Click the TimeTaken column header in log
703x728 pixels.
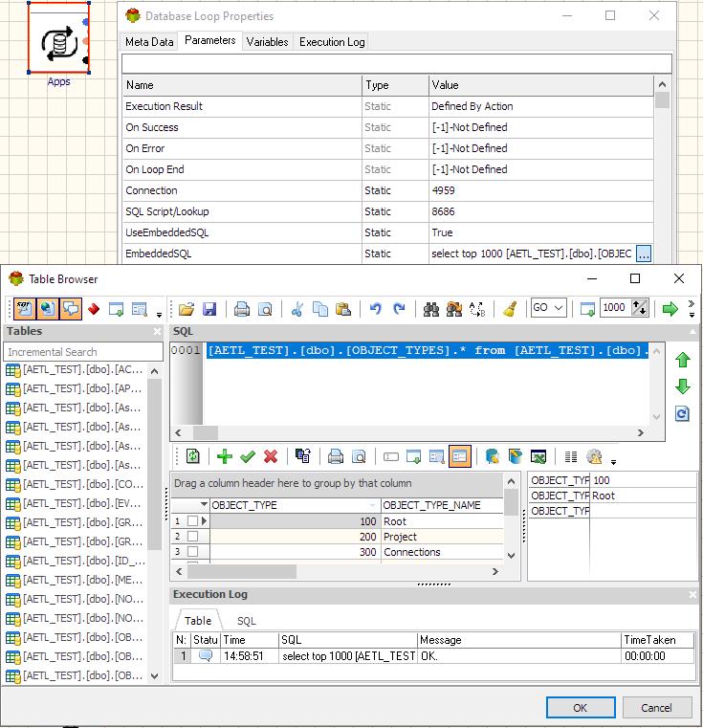pos(657,640)
